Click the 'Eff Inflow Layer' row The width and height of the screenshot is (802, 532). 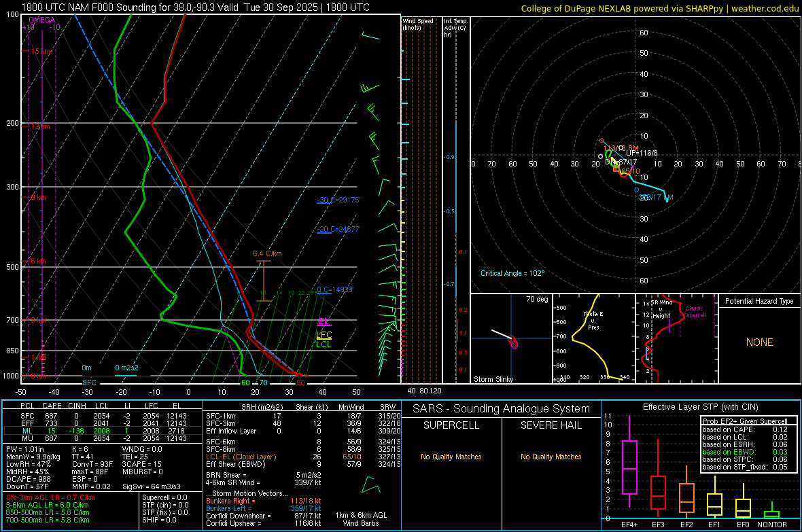303,431
